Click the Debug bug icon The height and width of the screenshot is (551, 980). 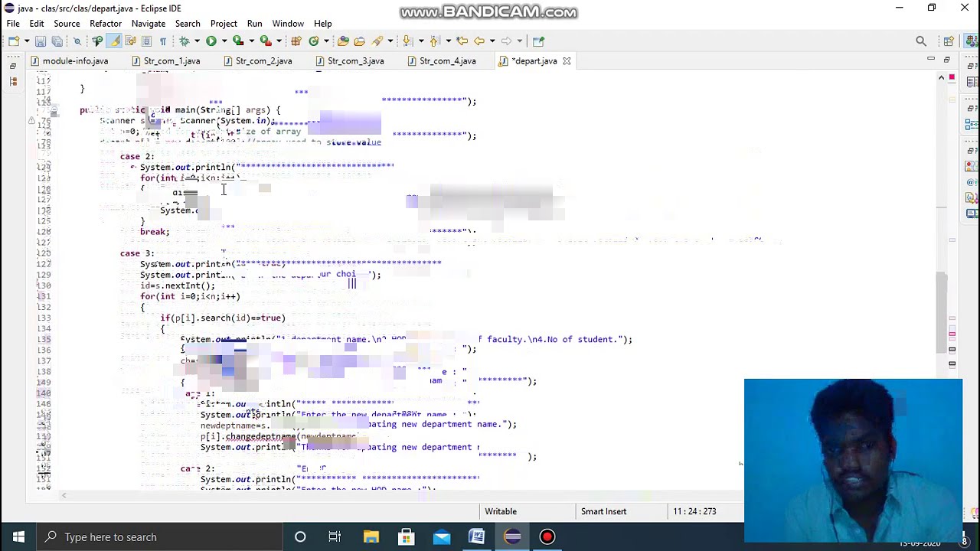click(185, 41)
